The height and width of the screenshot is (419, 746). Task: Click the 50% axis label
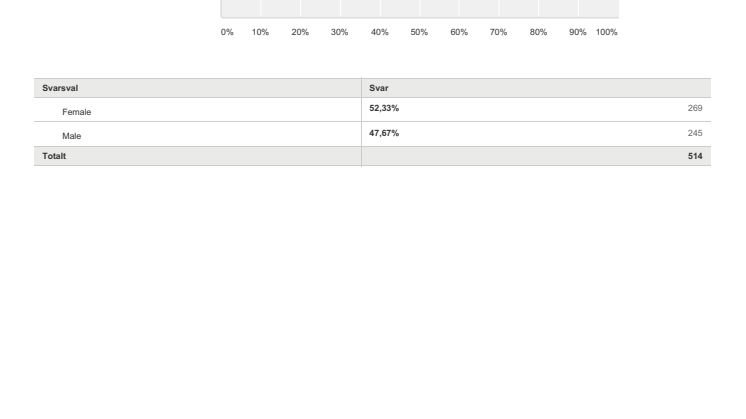coord(419,33)
